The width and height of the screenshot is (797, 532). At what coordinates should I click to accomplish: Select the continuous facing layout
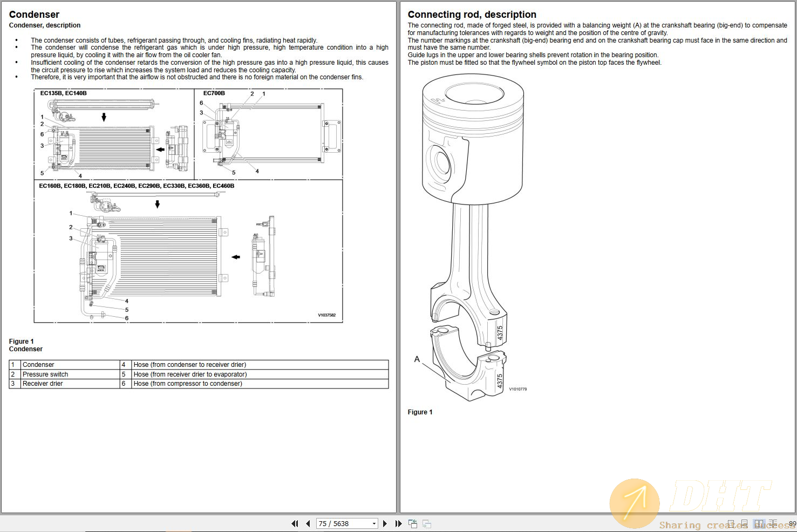(773, 523)
